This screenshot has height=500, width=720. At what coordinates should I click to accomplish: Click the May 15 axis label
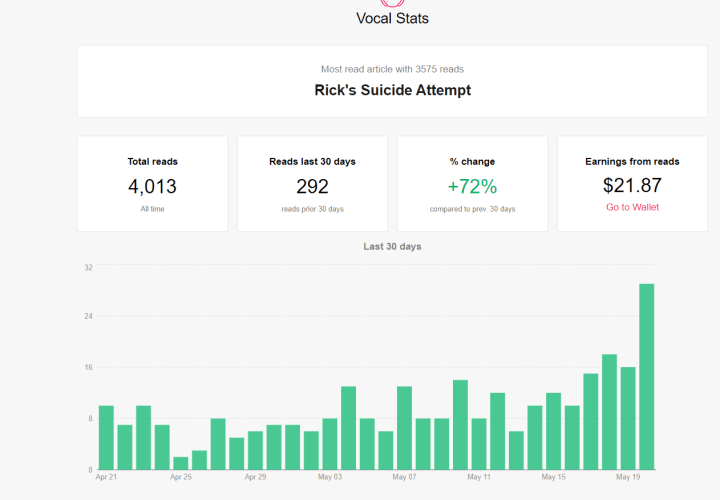[553, 477]
